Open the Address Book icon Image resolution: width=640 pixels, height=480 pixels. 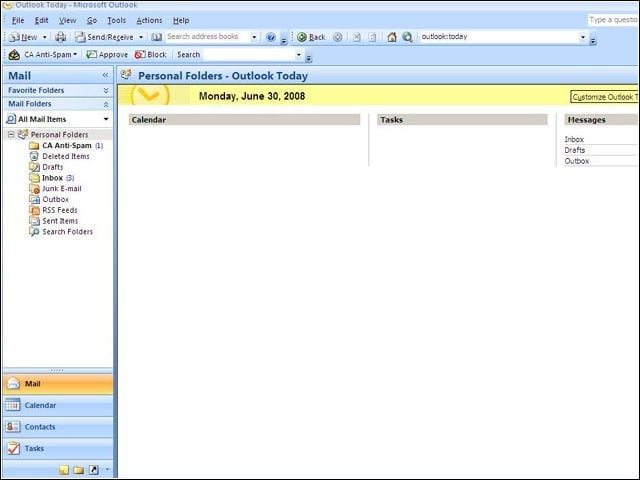pyautogui.click(x=156, y=37)
